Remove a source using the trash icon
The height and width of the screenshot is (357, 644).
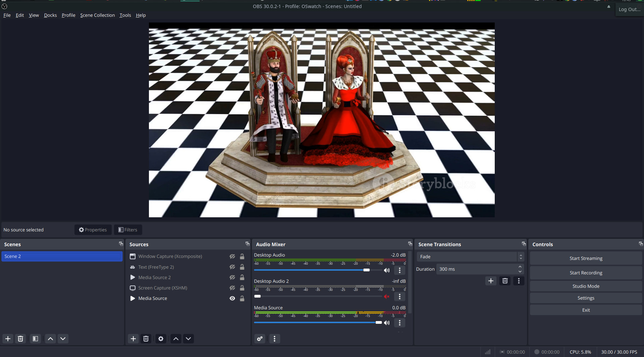point(146,339)
